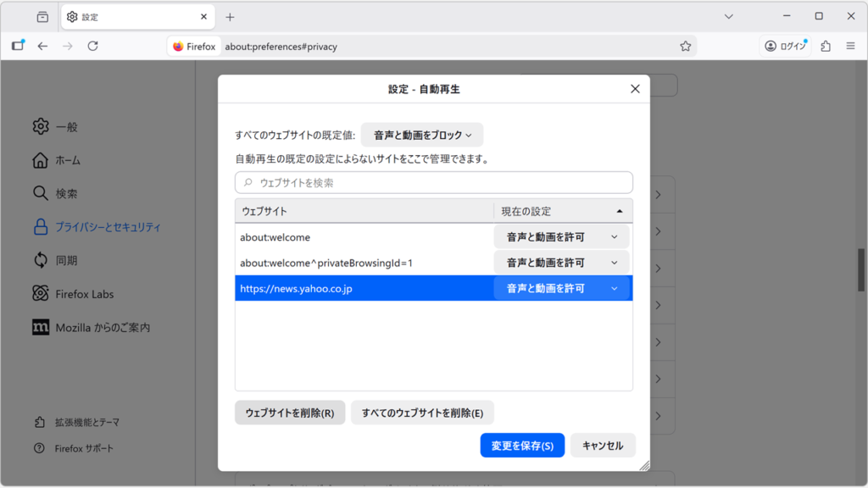Reload the page with the refresh icon

[x=93, y=47]
